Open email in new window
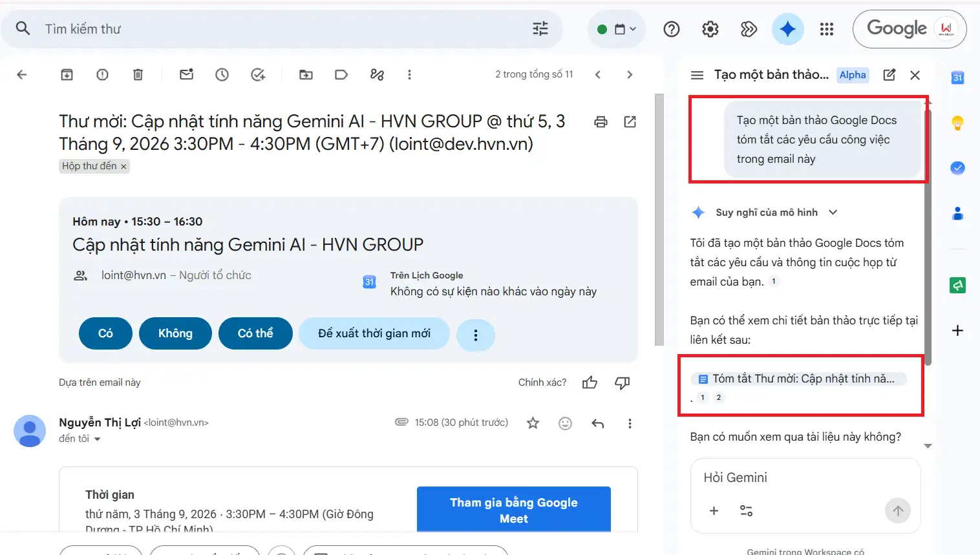Screen dimensions: 980x555 point(630,121)
